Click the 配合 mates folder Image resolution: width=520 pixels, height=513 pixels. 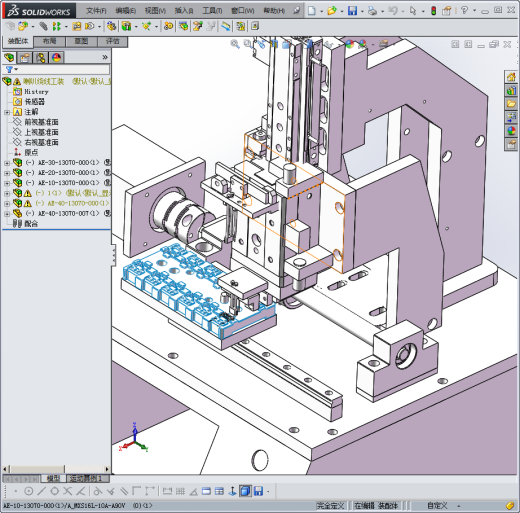click(31, 224)
